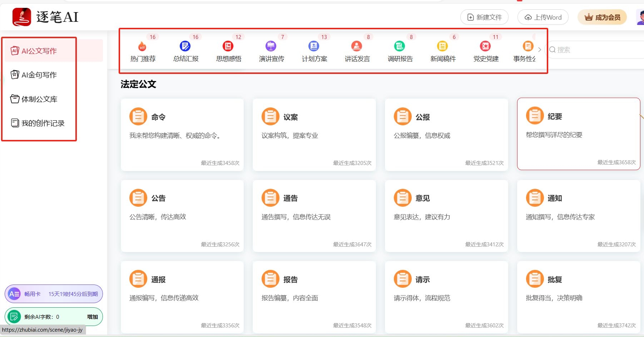Open the 演讲宣传 category
This screenshot has height=337, width=644.
271,46
